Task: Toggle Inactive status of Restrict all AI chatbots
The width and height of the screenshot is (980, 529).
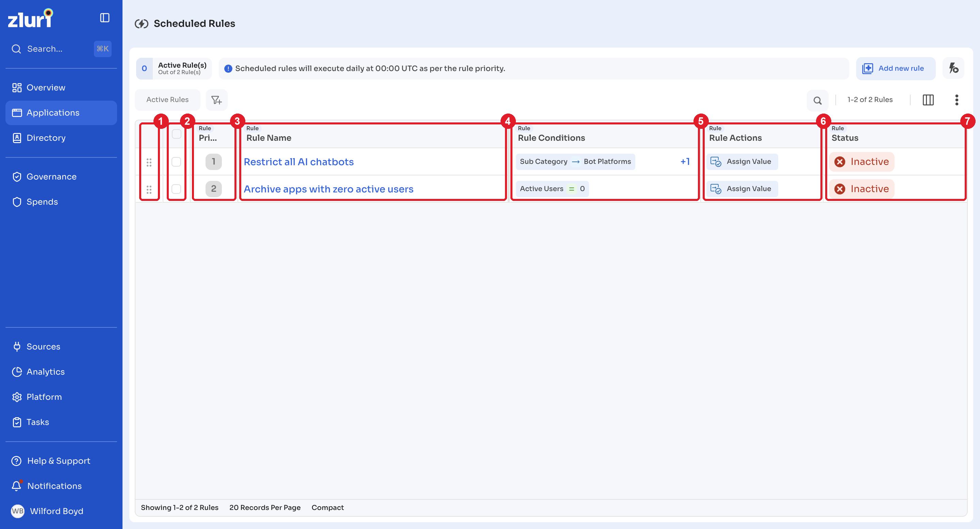Action: click(862, 161)
